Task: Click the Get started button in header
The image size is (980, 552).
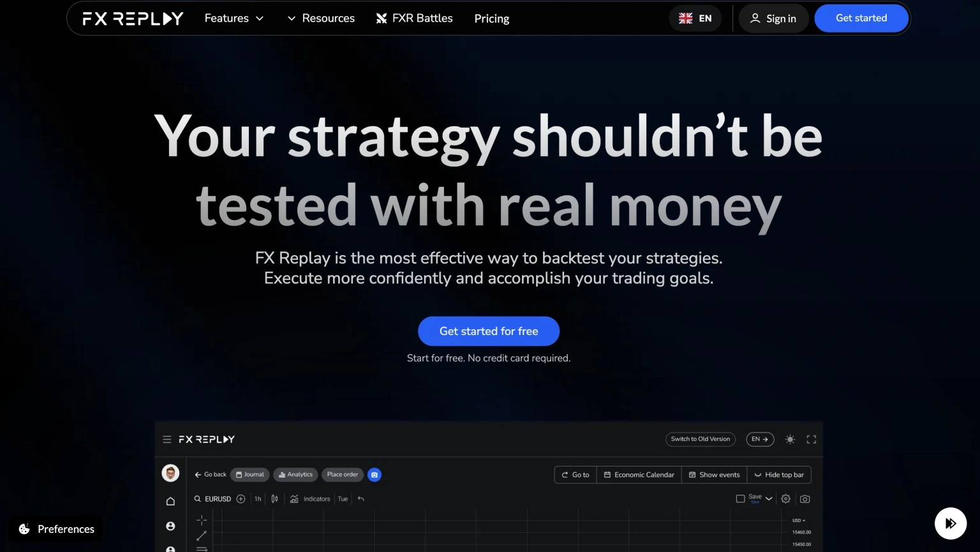Action: tap(861, 18)
